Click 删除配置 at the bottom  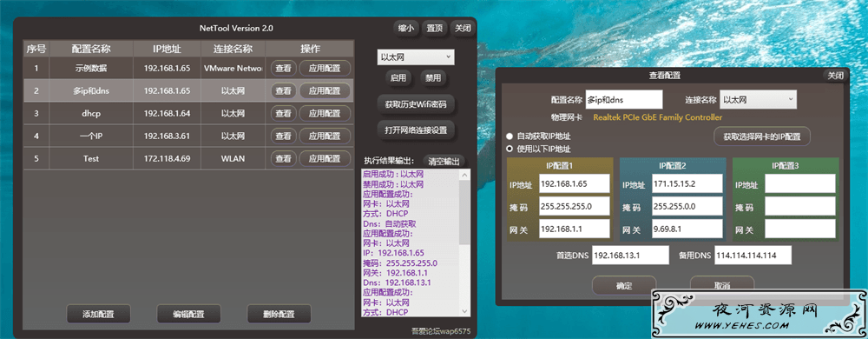pyautogui.click(x=279, y=314)
